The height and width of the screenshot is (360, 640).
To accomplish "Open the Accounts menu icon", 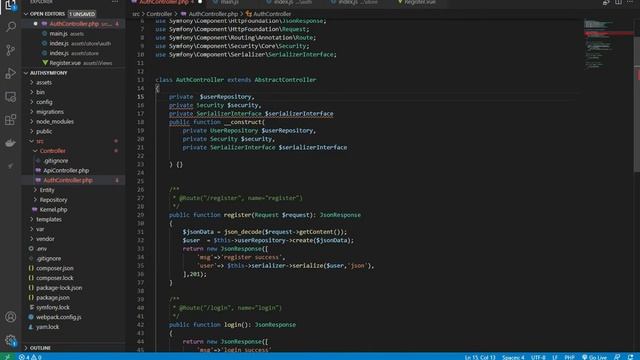I will point(11,317).
